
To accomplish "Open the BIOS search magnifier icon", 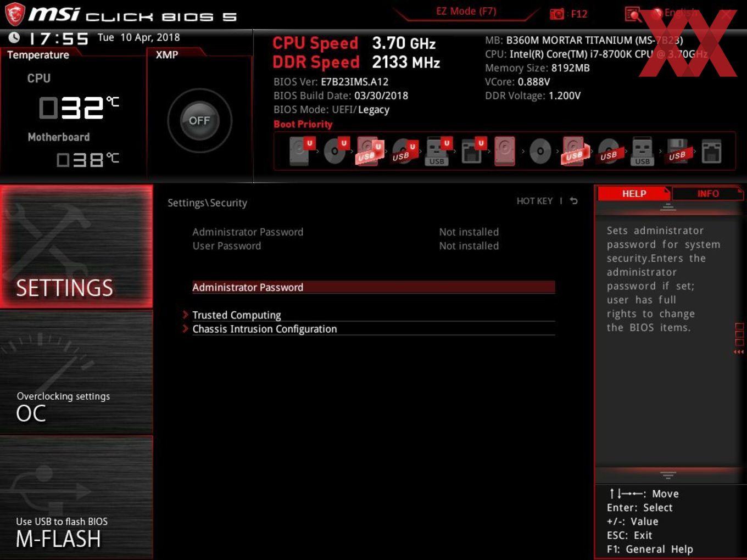I will (x=633, y=14).
